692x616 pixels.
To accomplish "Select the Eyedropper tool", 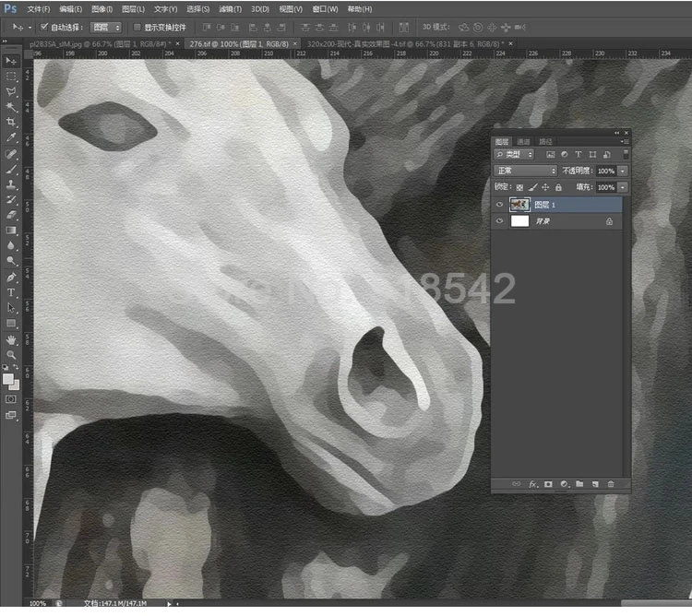I will 11,137.
